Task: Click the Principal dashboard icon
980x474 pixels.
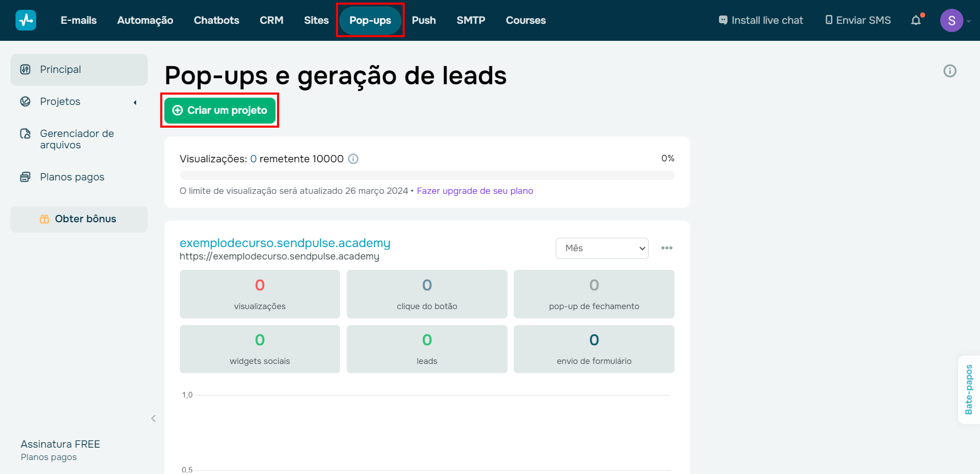Action: coord(25,69)
